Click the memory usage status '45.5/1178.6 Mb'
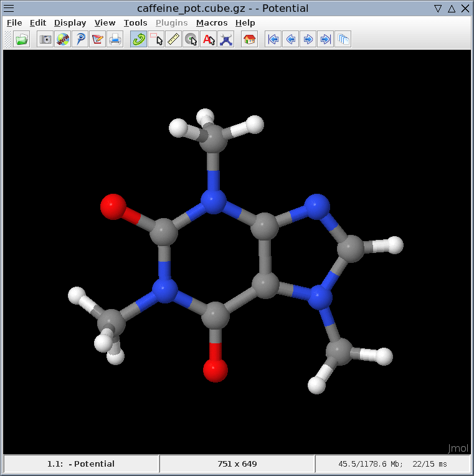 click(370, 464)
